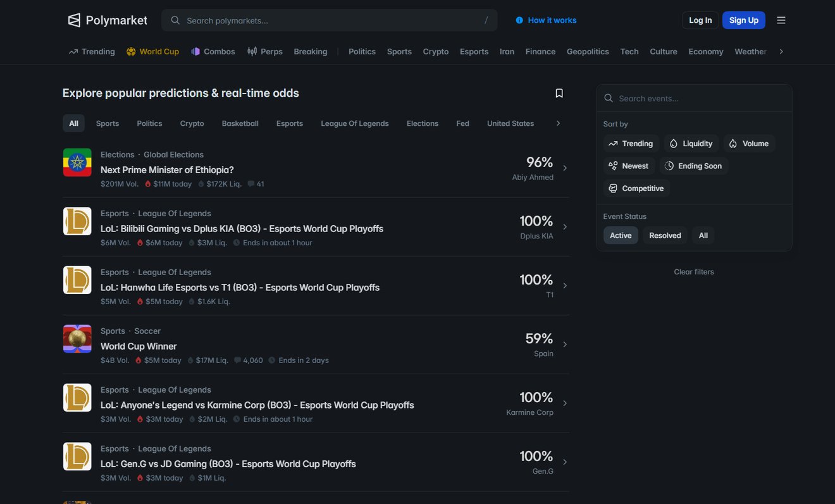This screenshot has height=504, width=835.
Task: Switch to the Basketball filter tab
Action: click(x=240, y=123)
